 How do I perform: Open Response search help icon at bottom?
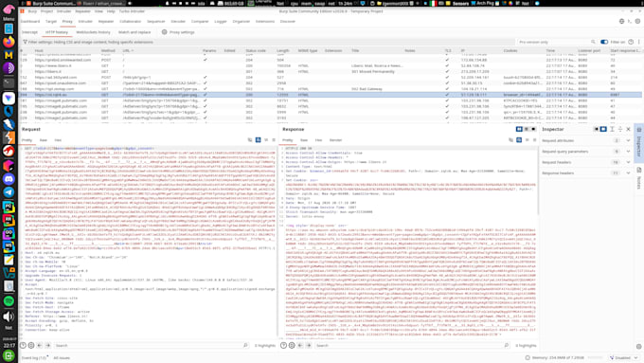click(x=283, y=346)
